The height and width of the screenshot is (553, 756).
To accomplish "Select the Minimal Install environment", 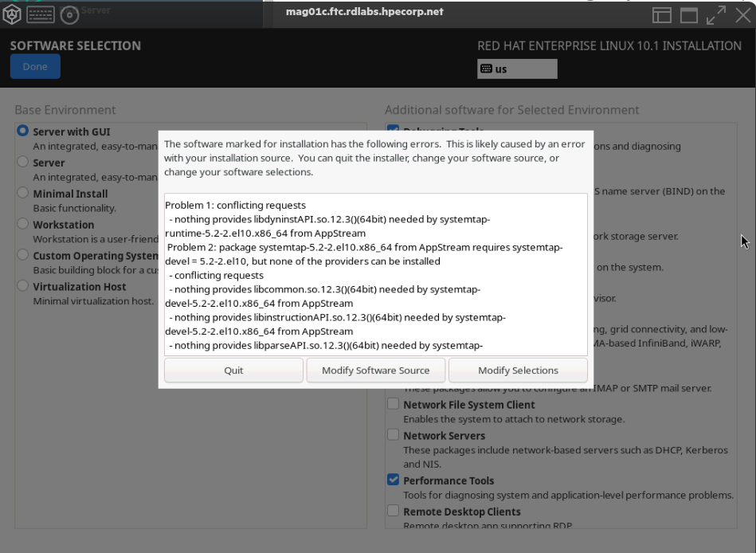I will pos(23,194).
